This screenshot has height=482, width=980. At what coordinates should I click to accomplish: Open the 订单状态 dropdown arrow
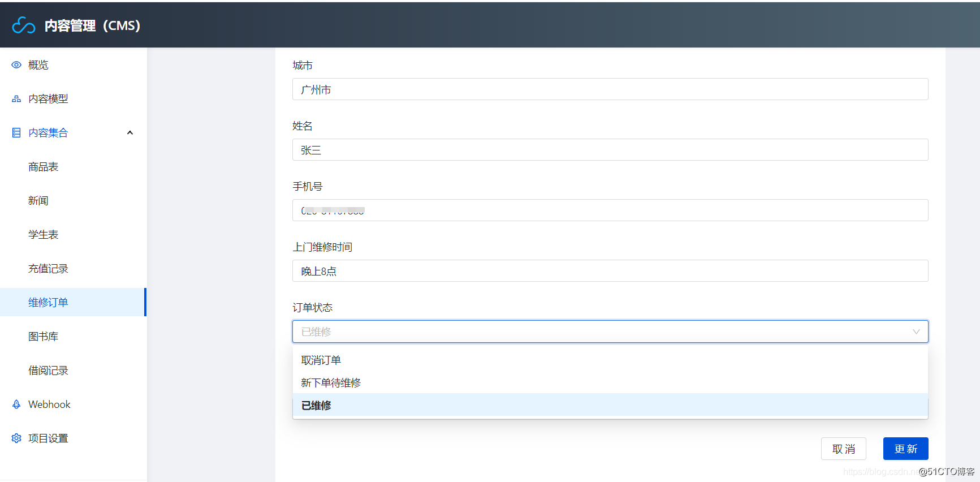tap(916, 332)
